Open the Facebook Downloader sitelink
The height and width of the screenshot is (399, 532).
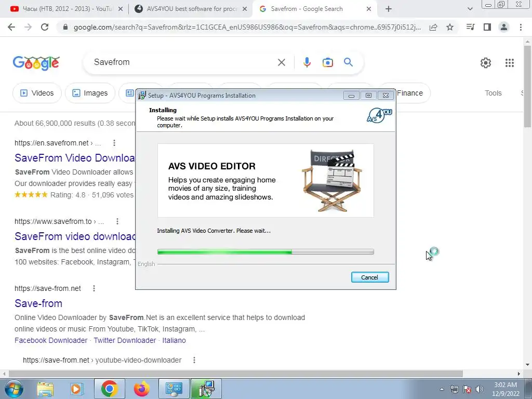[x=51, y=340]
